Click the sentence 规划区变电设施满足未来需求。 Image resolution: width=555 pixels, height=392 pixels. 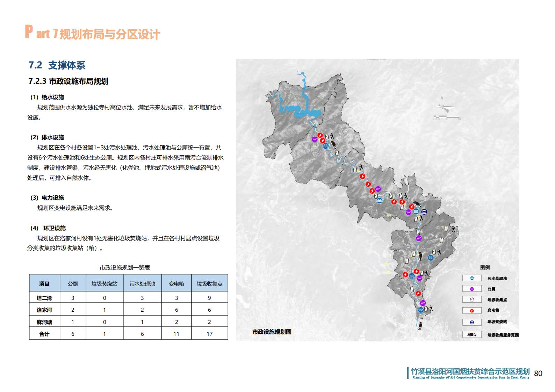coord(75,208)
